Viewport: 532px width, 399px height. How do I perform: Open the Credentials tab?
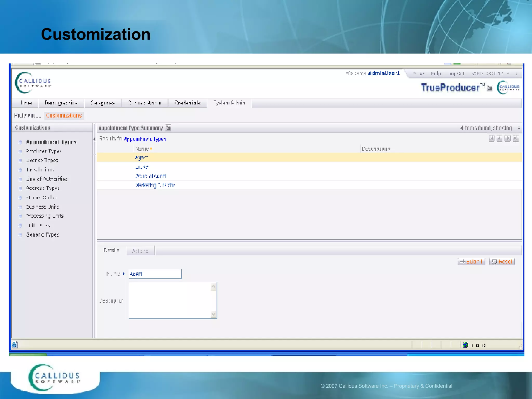[187, 103]
